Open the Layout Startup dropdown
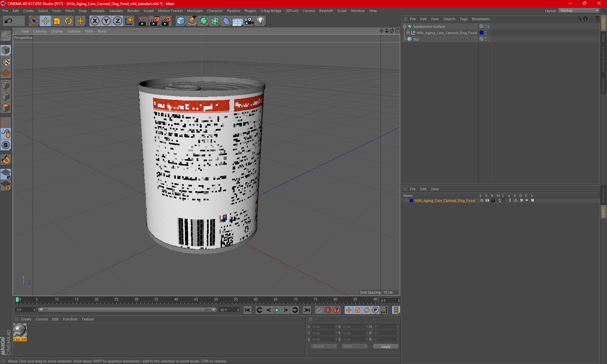Screen dimensions: 607x364 (x=579, y=10)
